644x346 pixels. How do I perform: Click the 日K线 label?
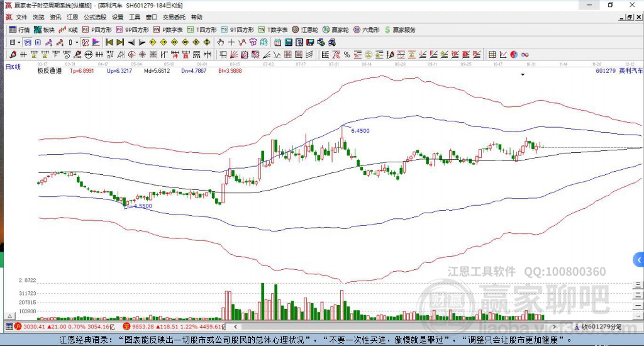pos(13,67)
